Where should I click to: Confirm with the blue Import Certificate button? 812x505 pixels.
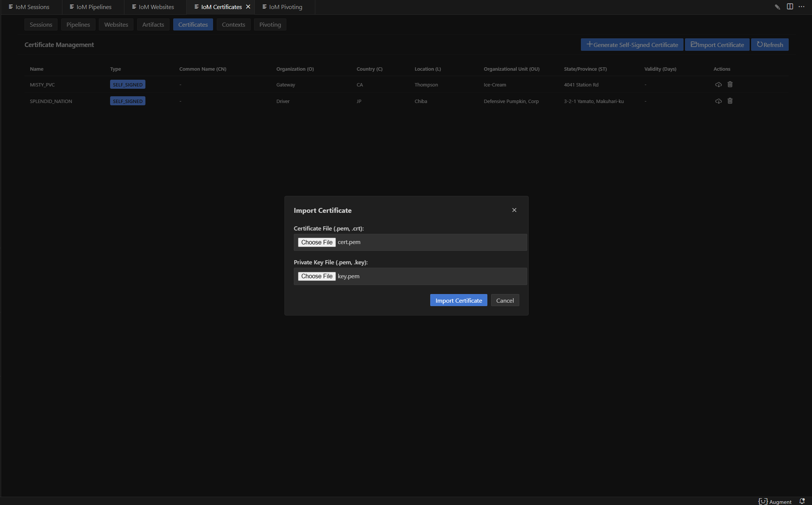[458, 300]
